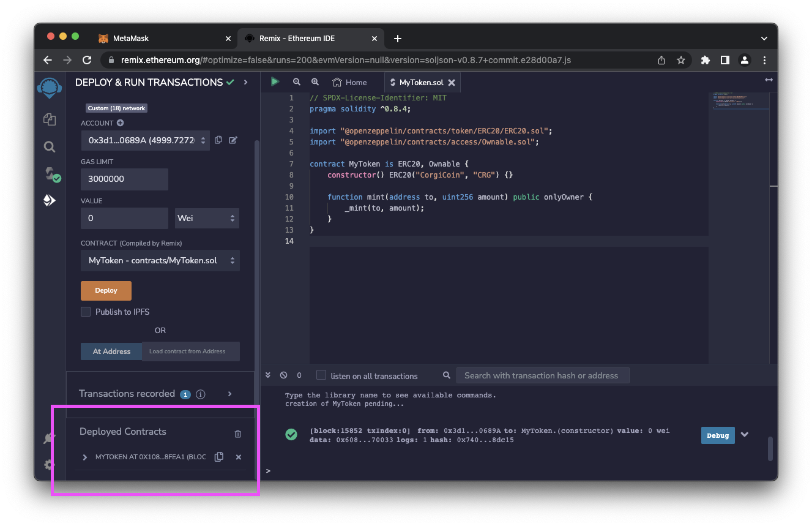Share this page from address bar
The width and height of the screenshot is (812, 526).
(x=661, y=60)
